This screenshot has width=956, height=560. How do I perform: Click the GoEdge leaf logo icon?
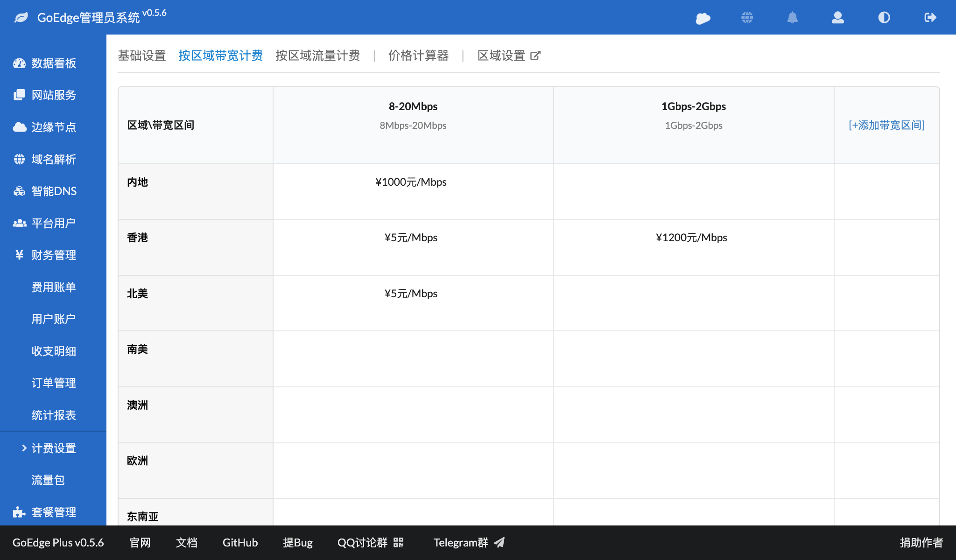click(x=21, y=18)
